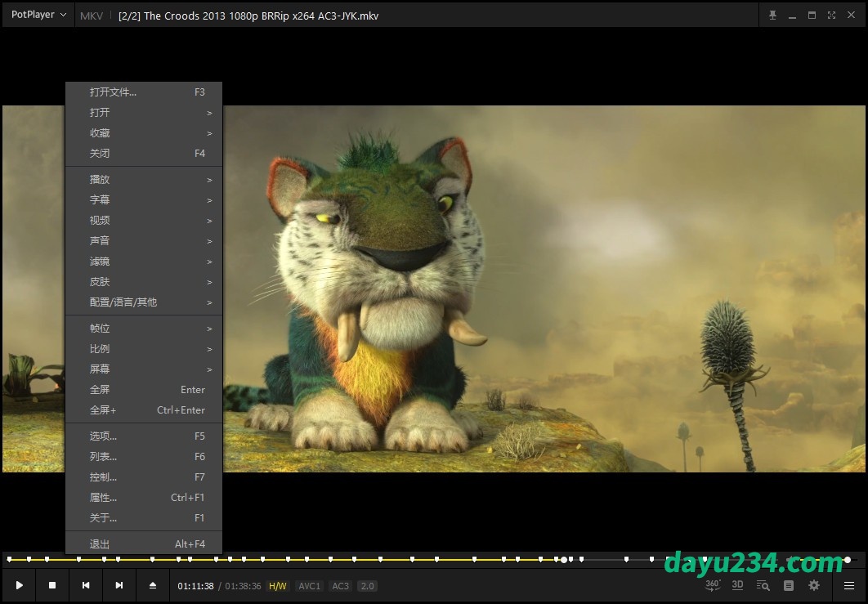Skip to the previous file
This screenshot has width=868, height=604.
[86, 585]
